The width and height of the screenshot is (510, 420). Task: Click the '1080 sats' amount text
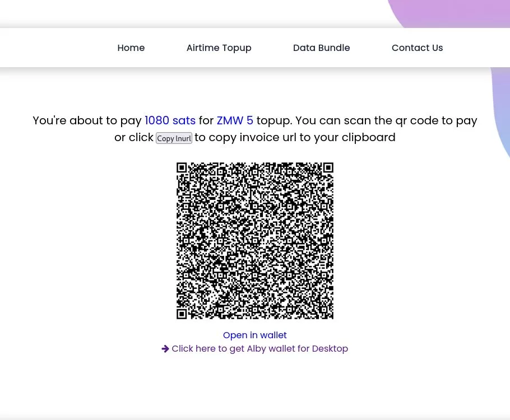tap(170, 120)
